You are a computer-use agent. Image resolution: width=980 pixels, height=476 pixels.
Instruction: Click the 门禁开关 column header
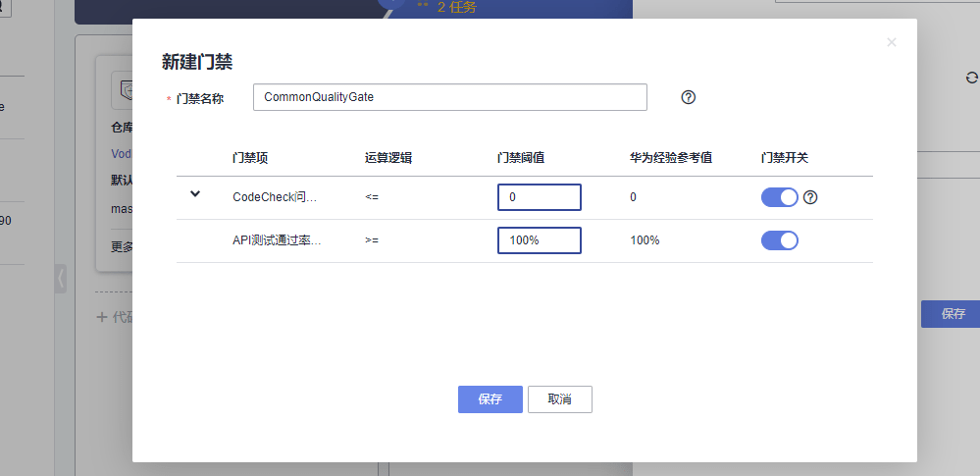coord(784,157)
